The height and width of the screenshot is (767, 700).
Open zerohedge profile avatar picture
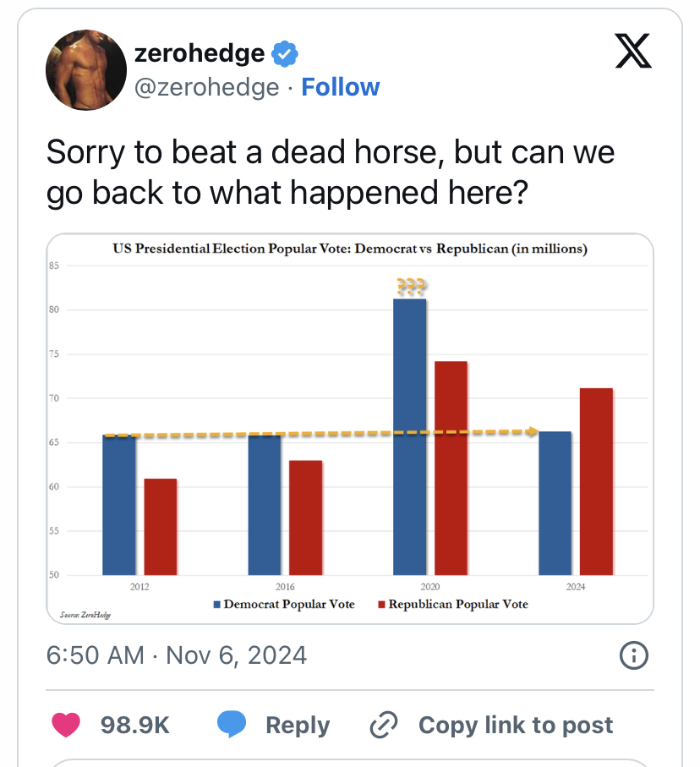tap(86, 70)
